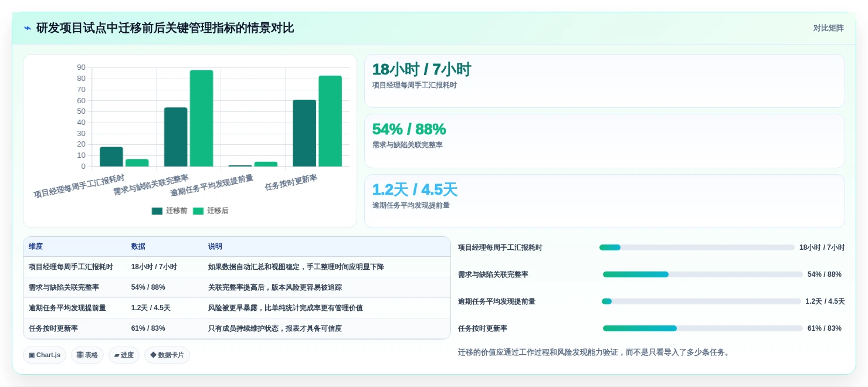Click the 1.2天 / 4.5天 value beside the progress bar
This screenshot has height=387, width=868.
(825, 301)
